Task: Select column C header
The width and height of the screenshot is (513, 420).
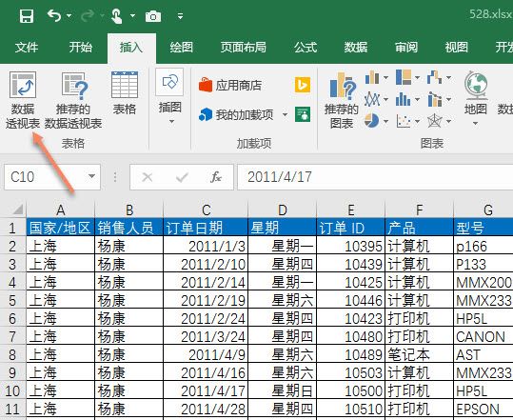Action: [206, 210]
